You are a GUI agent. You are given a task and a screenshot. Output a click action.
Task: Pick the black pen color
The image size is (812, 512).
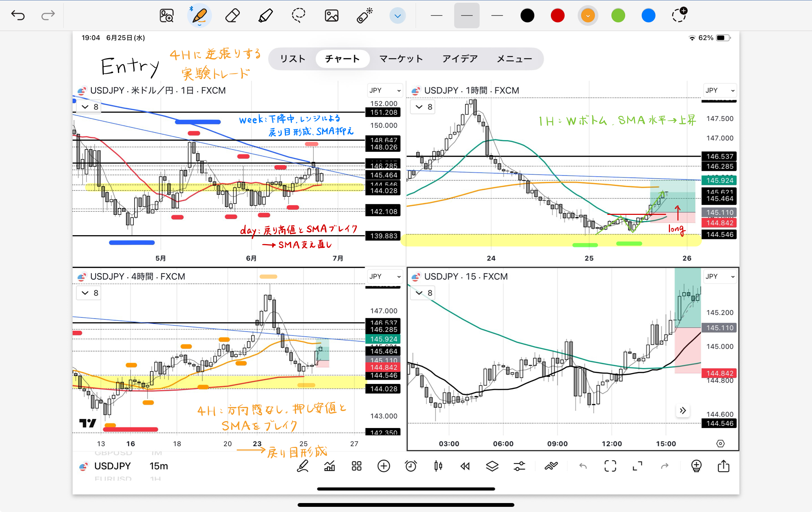pyautogui.click(x=527, y=15)
